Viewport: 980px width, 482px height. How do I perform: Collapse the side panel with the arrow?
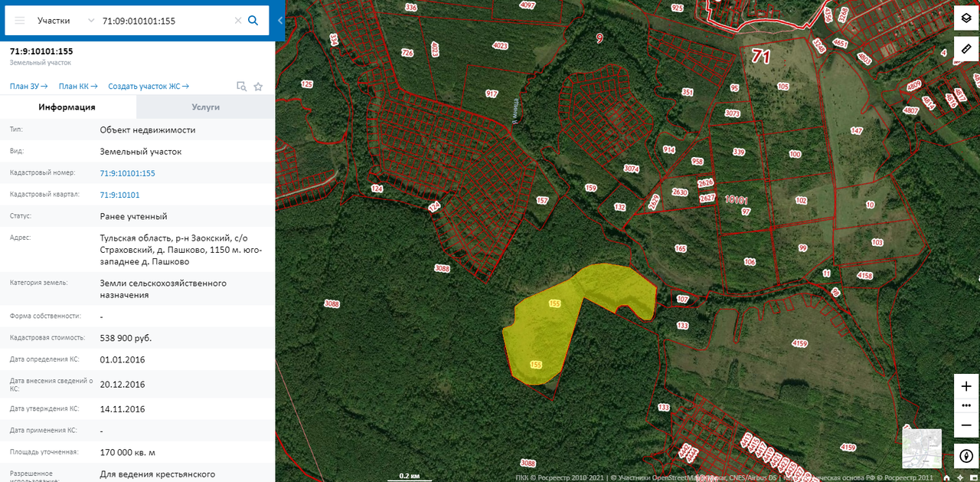pyautogui.click(x=280, y=21)
